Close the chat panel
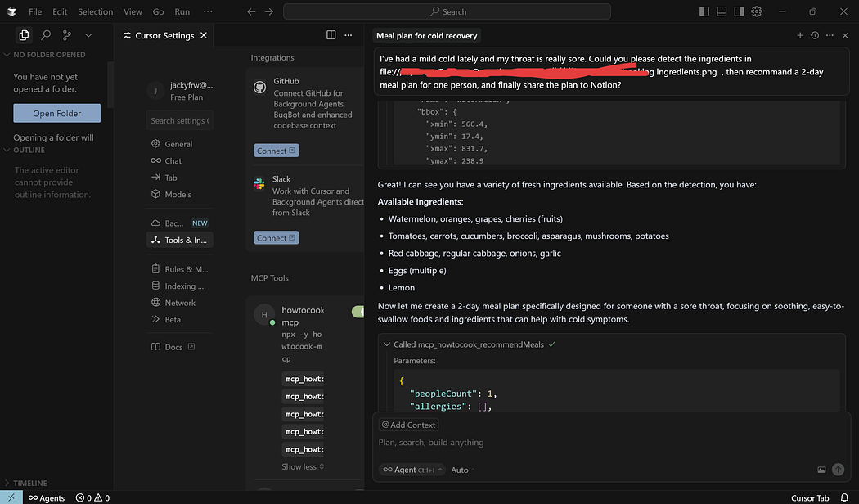This screenshot has width=859, height=504. 845,35
